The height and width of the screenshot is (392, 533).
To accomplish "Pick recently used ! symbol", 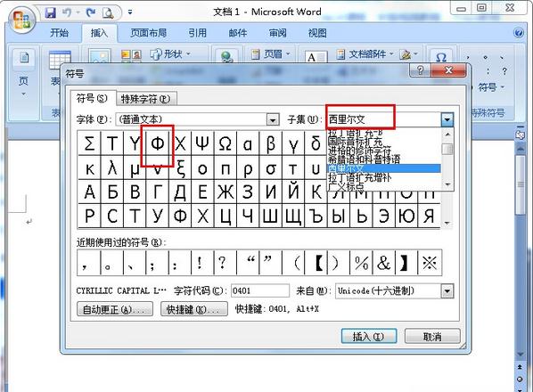I will (x=202, y=263).
